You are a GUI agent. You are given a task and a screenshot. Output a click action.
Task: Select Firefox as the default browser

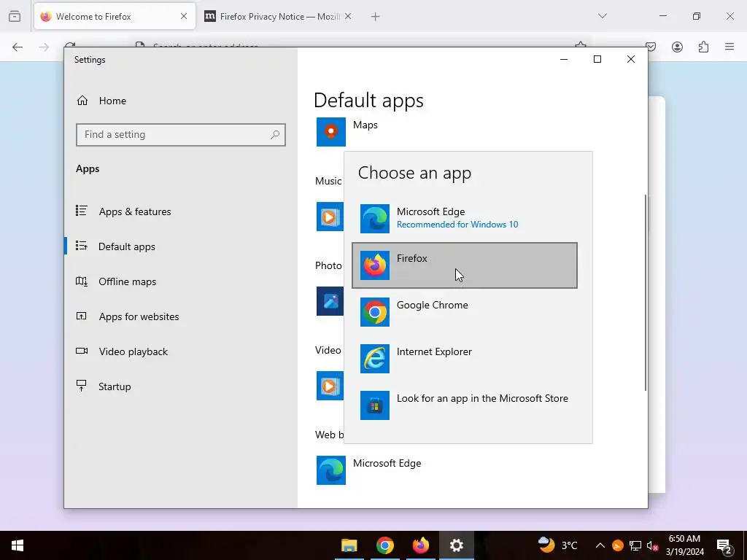(465, 265)
